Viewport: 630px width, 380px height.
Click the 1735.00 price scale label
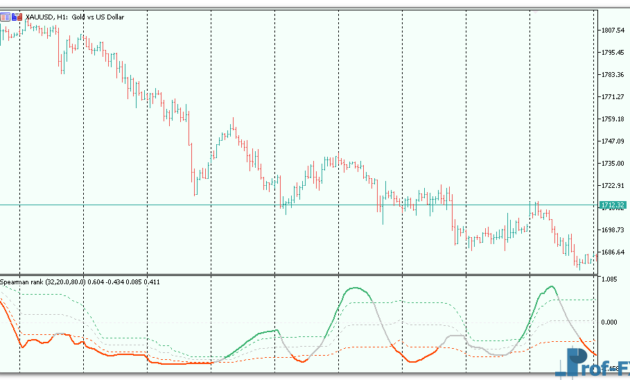click(x=613, y=163)
